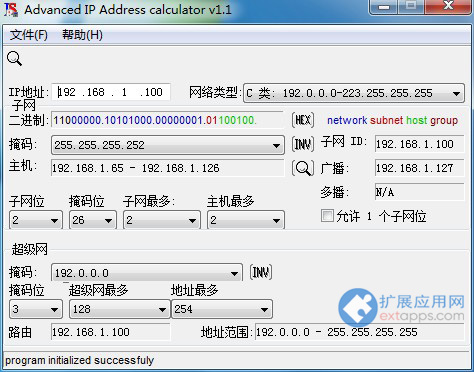This screenshot has width=474, height=372.
Task: Click the 'program initialized successfuly' status text
Action: 79,360
